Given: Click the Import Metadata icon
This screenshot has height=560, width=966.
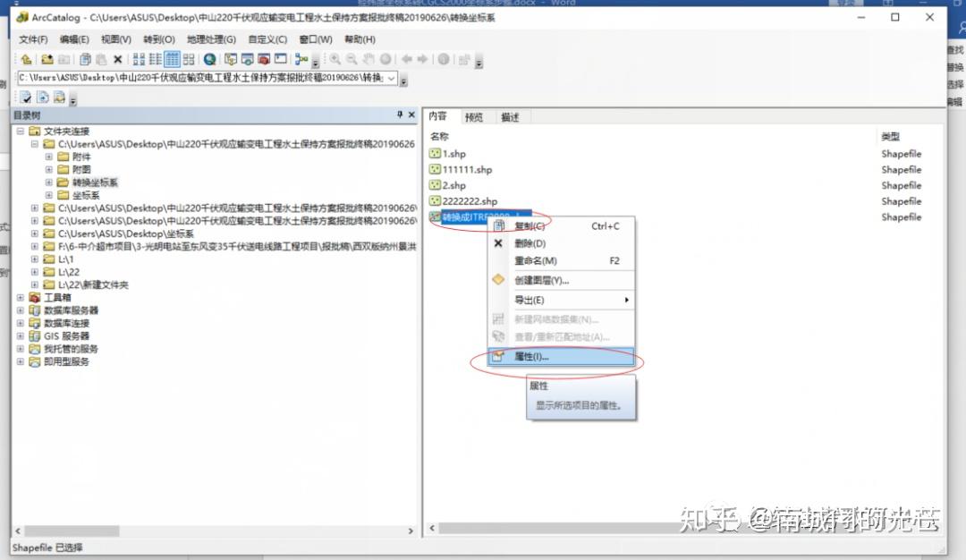Looking at the screenshot, I should click(59, 98).
